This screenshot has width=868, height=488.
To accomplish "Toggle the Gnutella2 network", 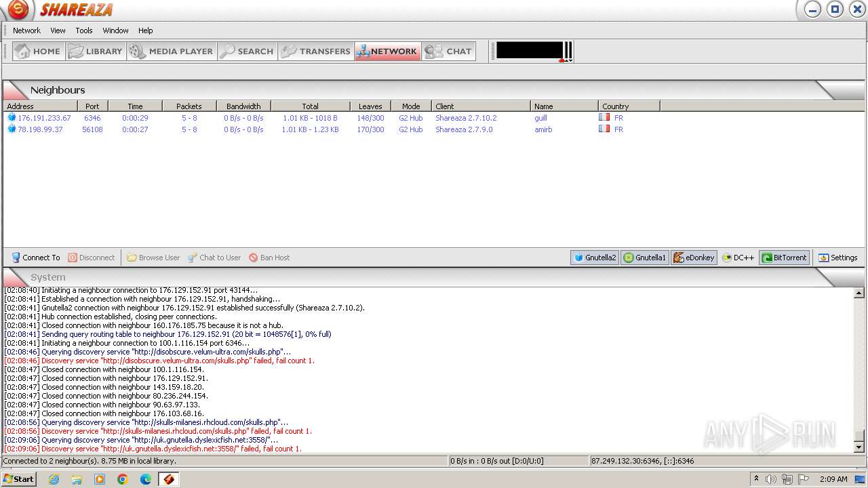I will click(595, 258).
